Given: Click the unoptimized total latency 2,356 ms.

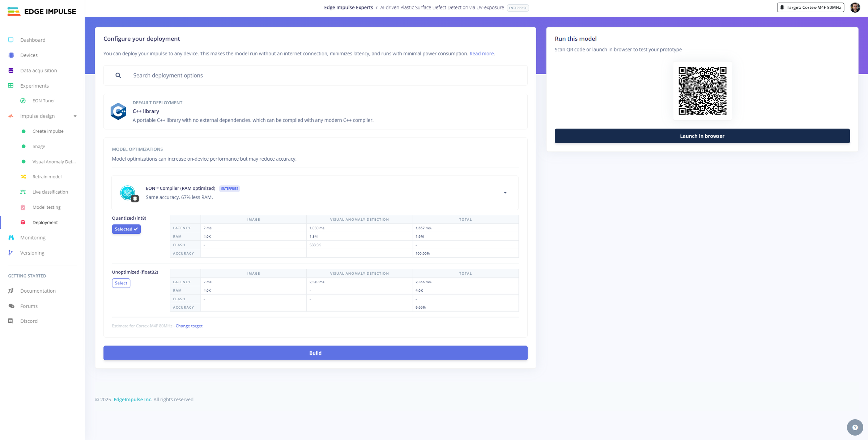Looking at the screenshot, I should pos(424,282).
